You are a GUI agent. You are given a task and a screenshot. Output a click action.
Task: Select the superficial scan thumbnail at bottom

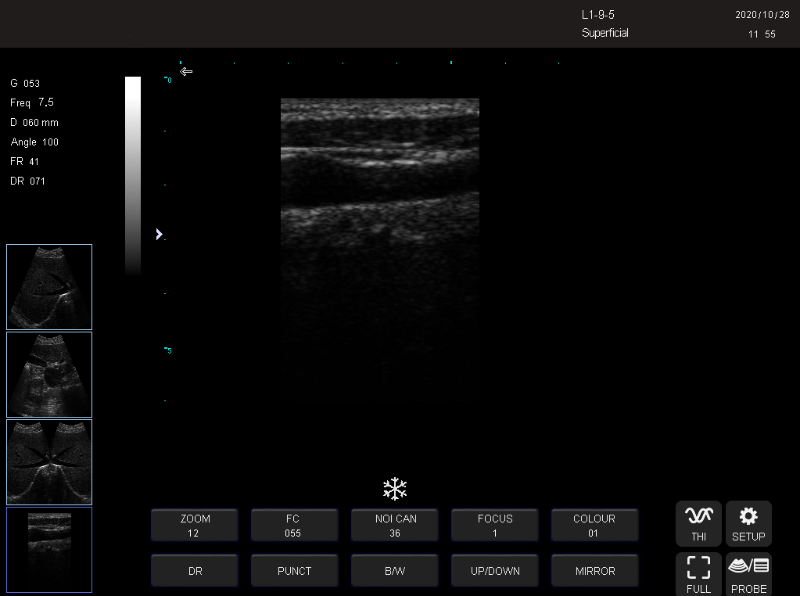pos(49,550)
